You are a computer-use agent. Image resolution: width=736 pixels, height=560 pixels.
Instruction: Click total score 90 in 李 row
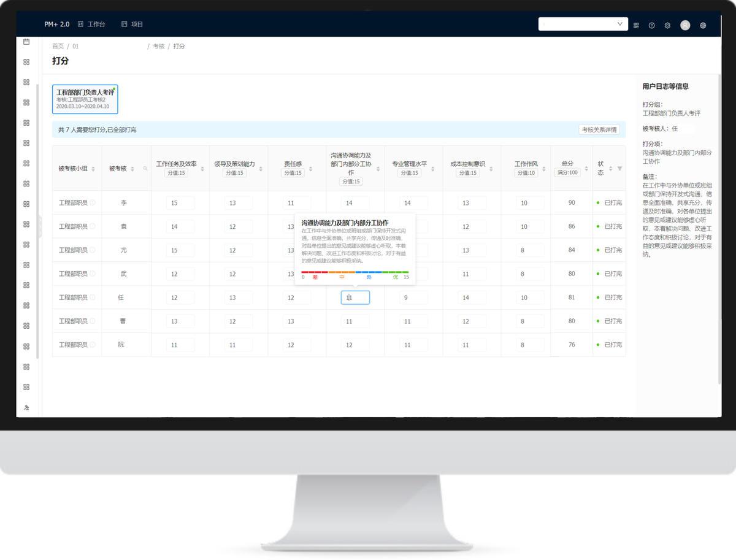point(572,202)
